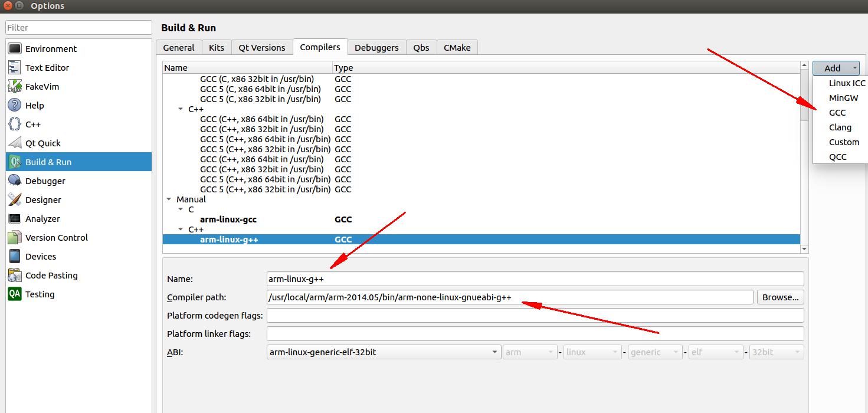This screenshot has width=868, height=413.
Task: Open the disabled elf format dropdown
Action: 716,352
